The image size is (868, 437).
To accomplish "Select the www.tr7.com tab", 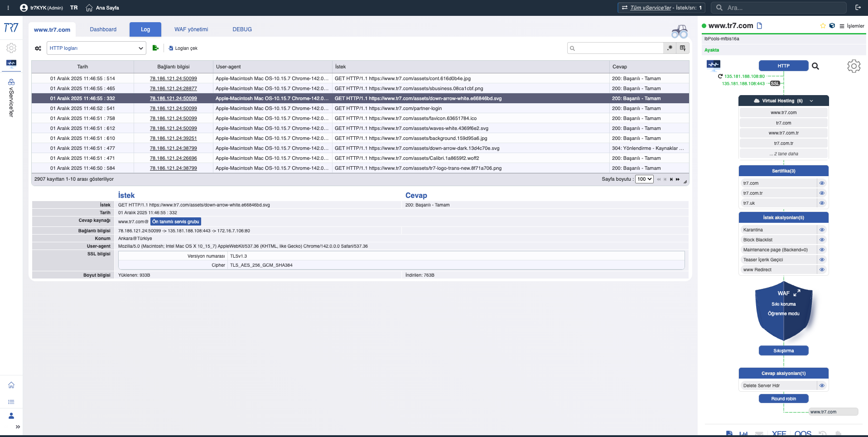I will pos(52,29).
